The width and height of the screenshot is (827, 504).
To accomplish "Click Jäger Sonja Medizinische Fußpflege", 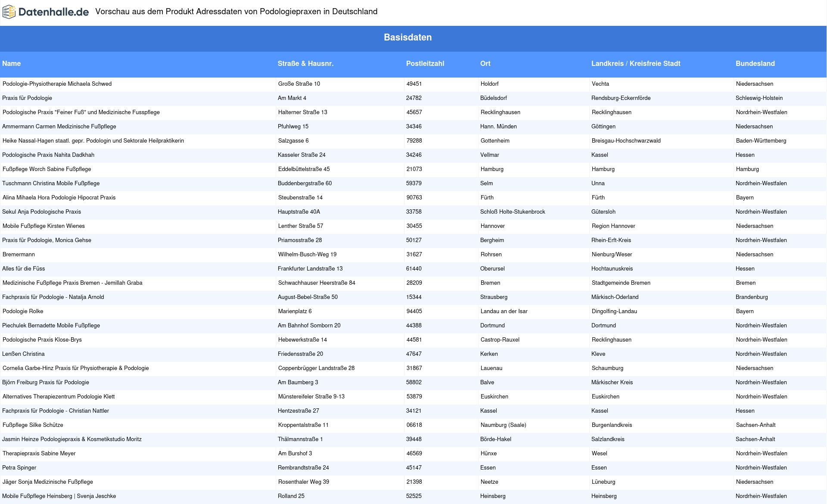I will click(48, 482).
